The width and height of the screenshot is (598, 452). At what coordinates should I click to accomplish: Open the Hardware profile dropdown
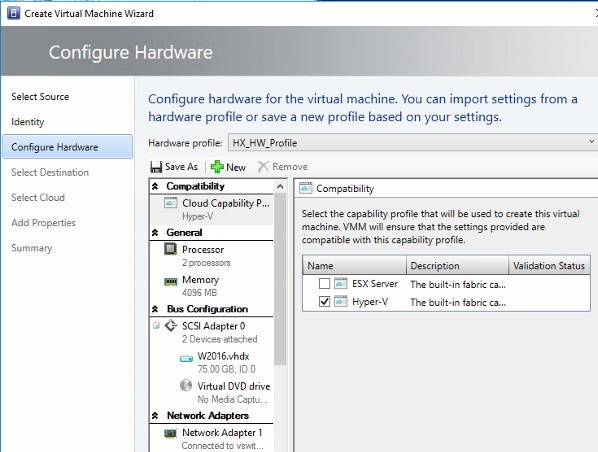click(591, 142)
